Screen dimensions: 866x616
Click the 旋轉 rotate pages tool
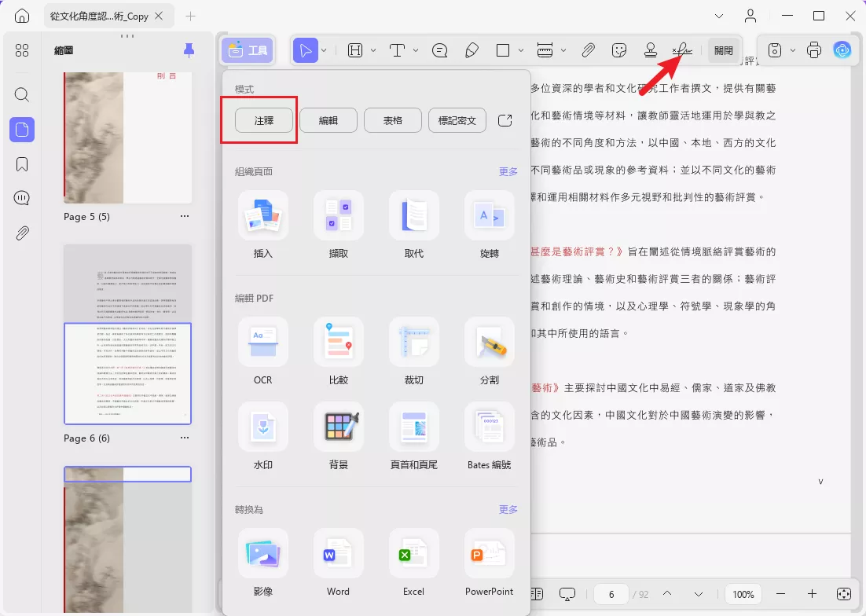tap(490, 225)
